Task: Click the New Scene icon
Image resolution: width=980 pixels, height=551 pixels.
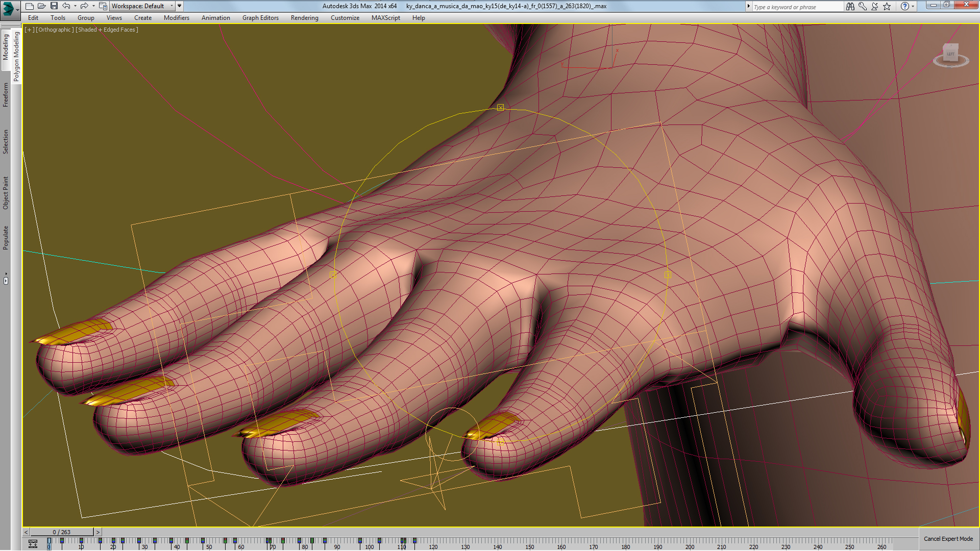Action: click(30, 6)
